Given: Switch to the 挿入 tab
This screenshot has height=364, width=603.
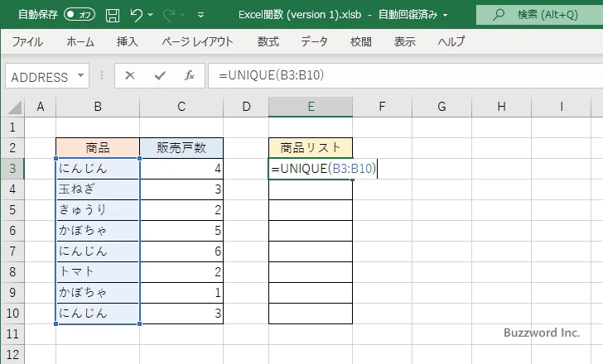Looking at the screenshot, I should [x=127, y=41].
